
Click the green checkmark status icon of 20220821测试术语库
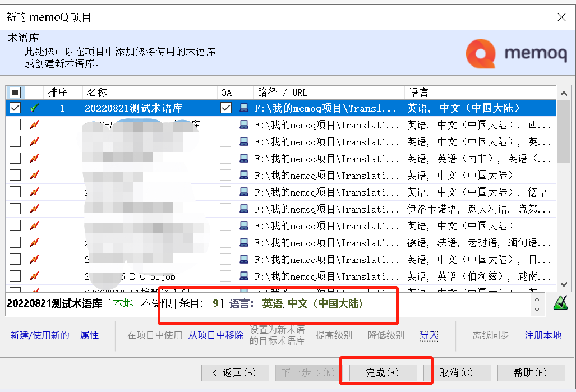[x=34, y=108]
